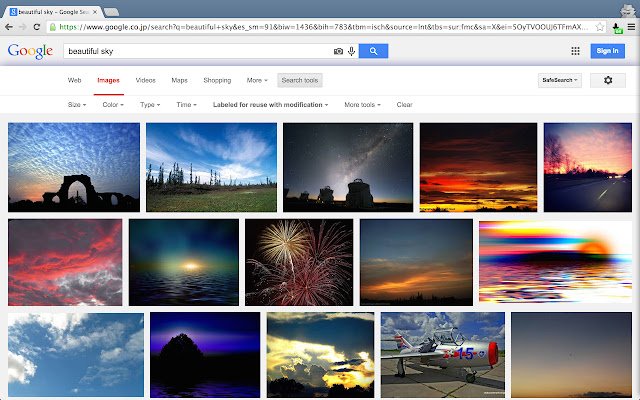Open the More search categories menu
This screenshot has height=400, width=640.
(257, 80)
